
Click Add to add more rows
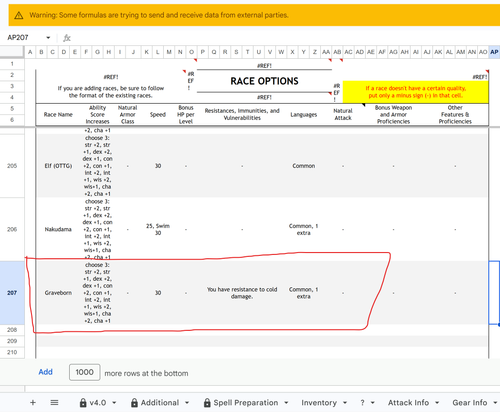[45, 372]
